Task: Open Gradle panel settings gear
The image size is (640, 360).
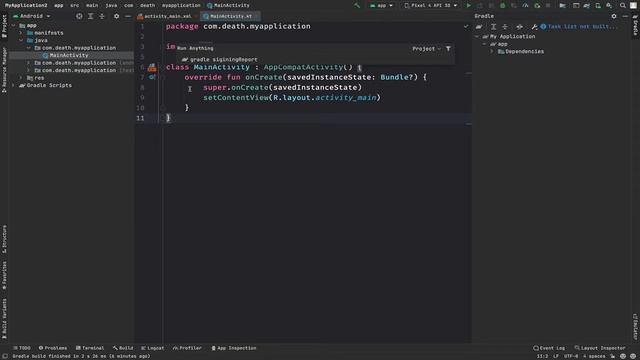Action: tap(614, 16)
